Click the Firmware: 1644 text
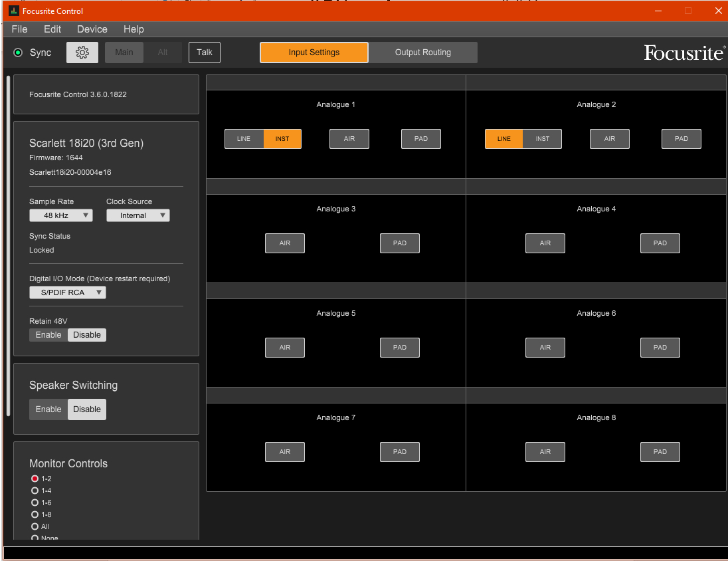Screen dimensions: 728x563 click(x=56, y=158)
